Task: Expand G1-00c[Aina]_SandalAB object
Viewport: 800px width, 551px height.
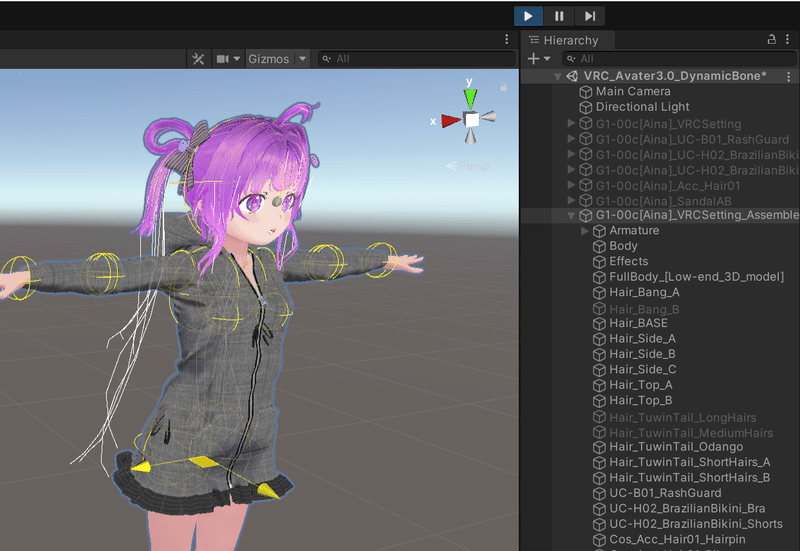Action: [x=571, y=200]
